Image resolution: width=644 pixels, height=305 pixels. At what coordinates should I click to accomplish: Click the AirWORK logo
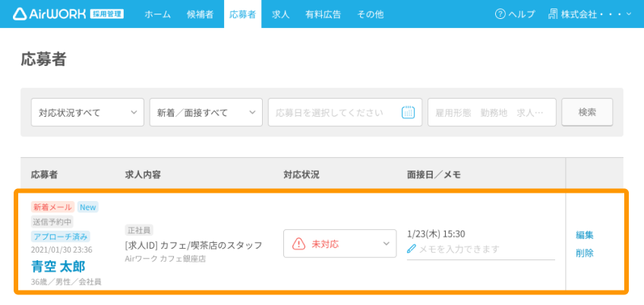[68, 14]
